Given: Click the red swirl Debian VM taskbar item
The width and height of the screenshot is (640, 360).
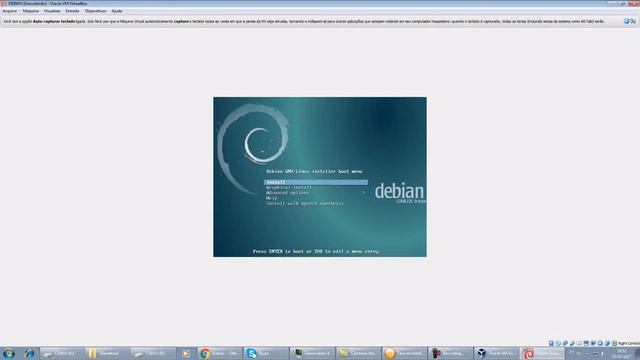Looking at the screenshot, I should (x=542, y=353).
